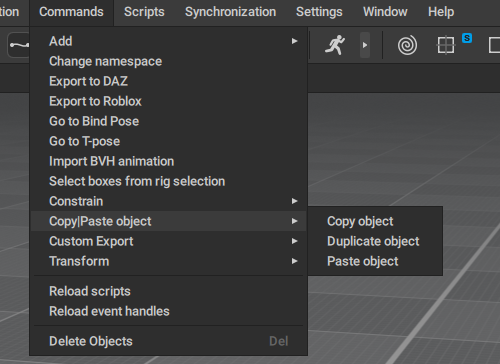500x364 pixels.
Task: Choose Delete Objects command
Action: [168, 341]
